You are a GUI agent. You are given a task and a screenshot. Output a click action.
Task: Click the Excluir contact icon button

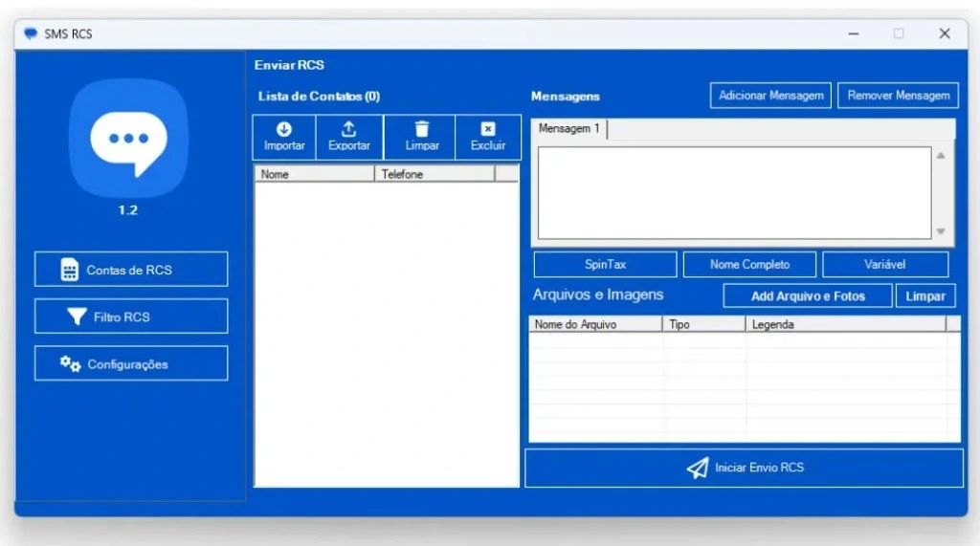[x=488, y=137]
